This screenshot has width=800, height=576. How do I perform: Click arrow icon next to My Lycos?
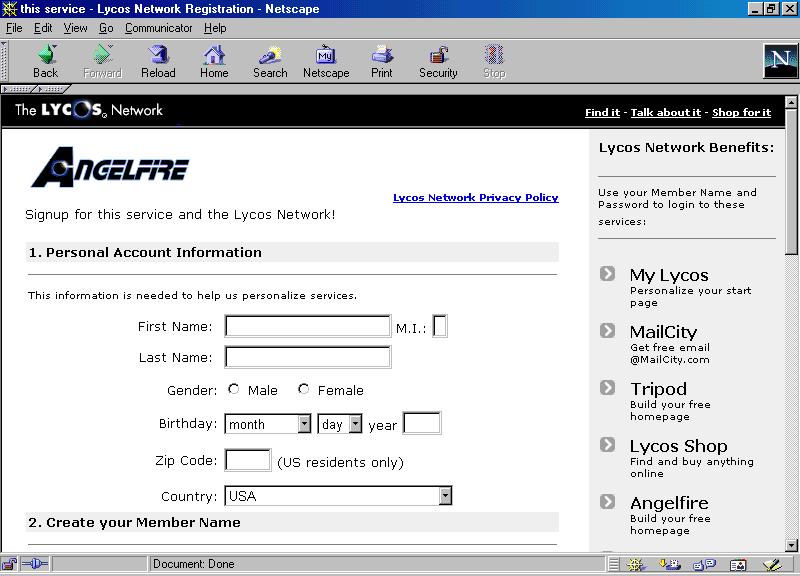pos(608,274)
